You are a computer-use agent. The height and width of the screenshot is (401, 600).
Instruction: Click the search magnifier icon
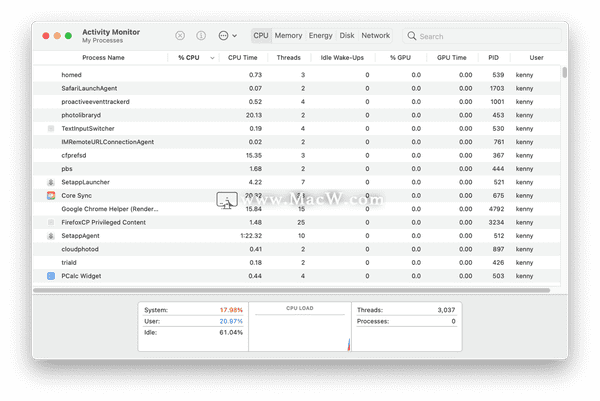pyautogui.click(x=412, y=36)
